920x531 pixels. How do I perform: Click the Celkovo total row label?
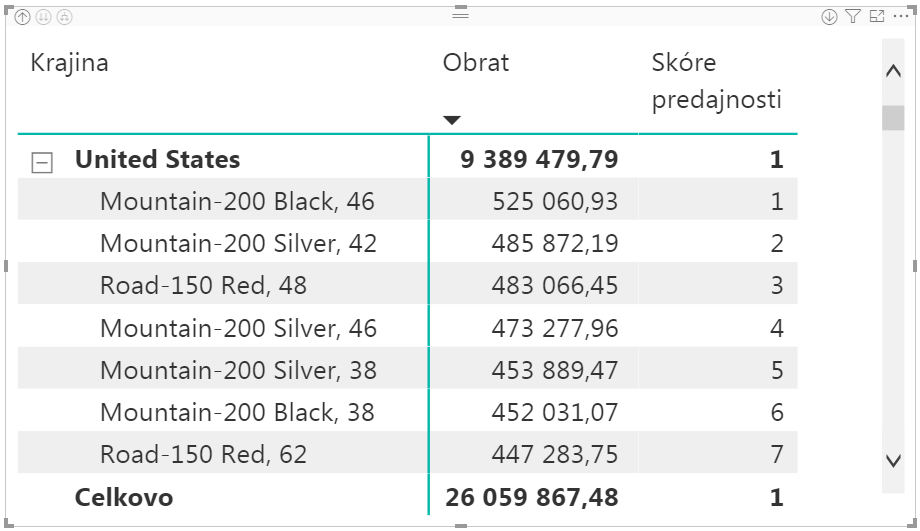pyautogui.click(x=123, y=497)
